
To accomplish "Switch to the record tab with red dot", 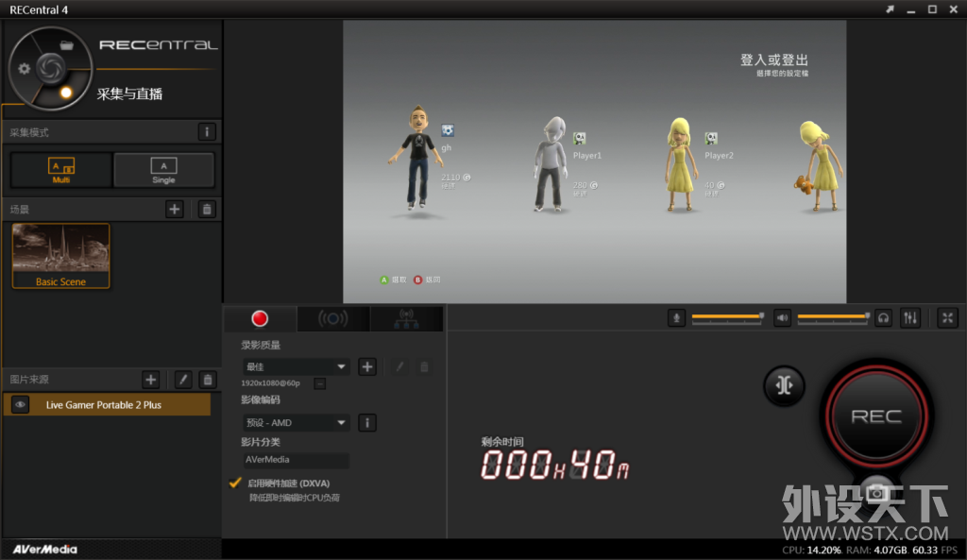I will coord(260,318).
